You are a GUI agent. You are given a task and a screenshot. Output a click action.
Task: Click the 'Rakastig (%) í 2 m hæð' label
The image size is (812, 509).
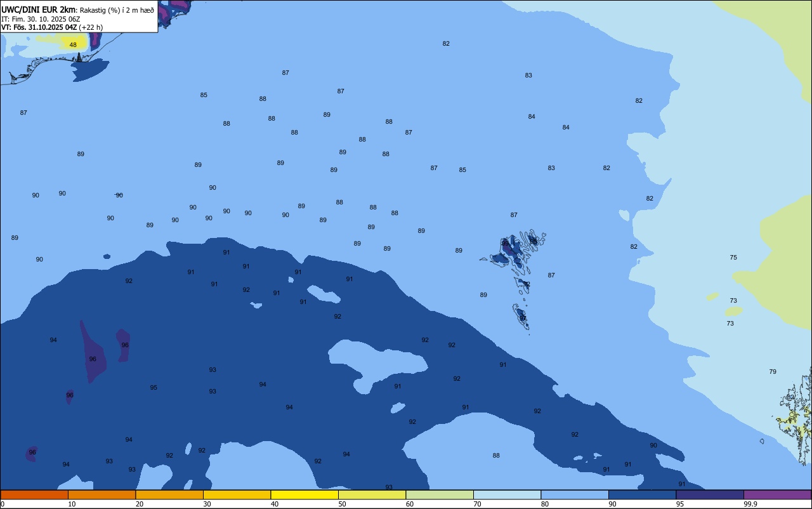(117, 10)
